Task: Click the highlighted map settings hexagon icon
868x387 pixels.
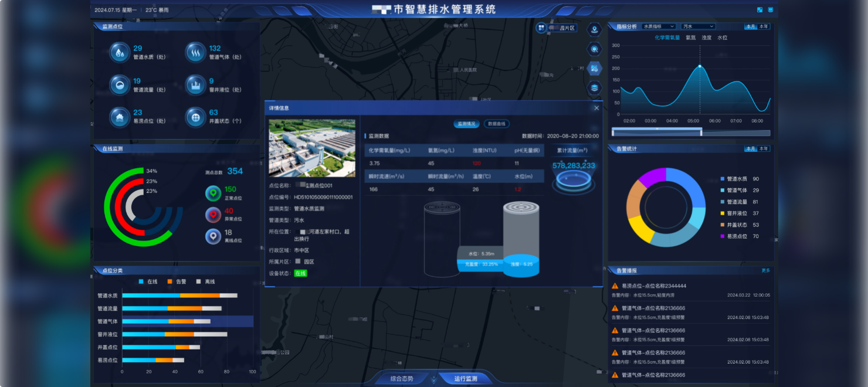Action: point(595,69)
